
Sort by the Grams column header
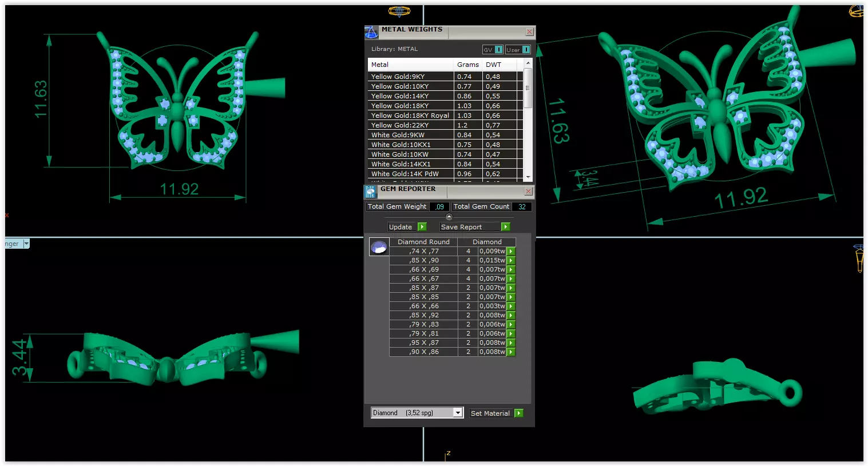[x=468, y=65]
